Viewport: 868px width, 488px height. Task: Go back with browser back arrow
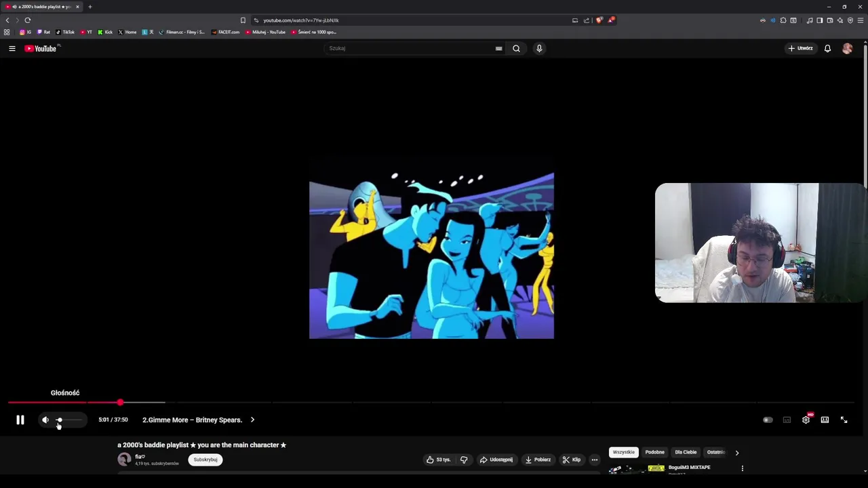7,20
